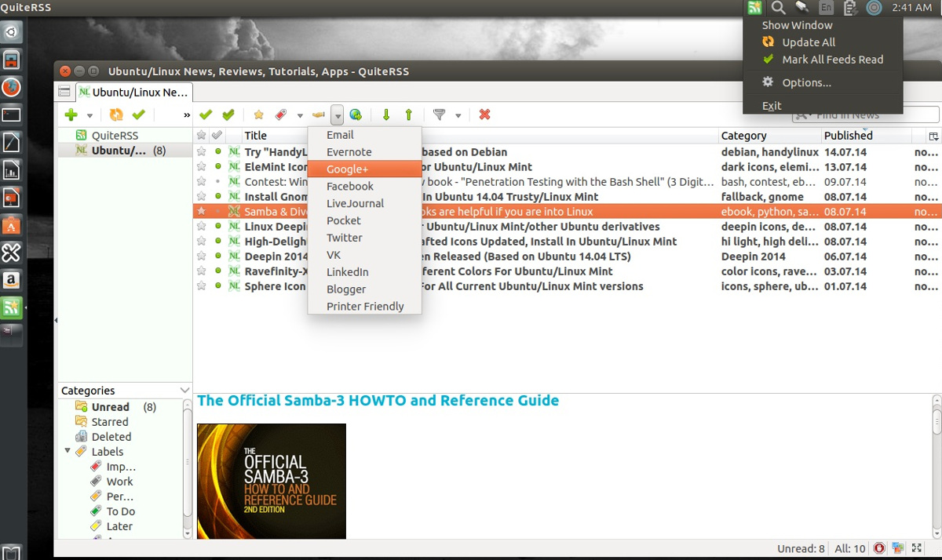942x560 pixels.
Task: Select the Ubuntu/... (8) feed
Action: coord(126,151)
